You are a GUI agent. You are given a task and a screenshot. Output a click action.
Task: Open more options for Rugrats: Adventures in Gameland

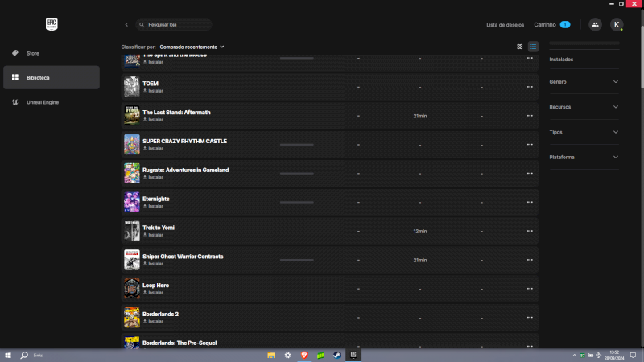(530, 173)
